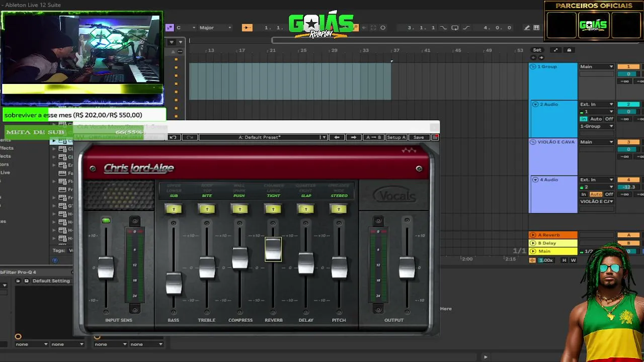The image size is (644, 362).
Task: Click the Compress fader handle
Action: 240,258
